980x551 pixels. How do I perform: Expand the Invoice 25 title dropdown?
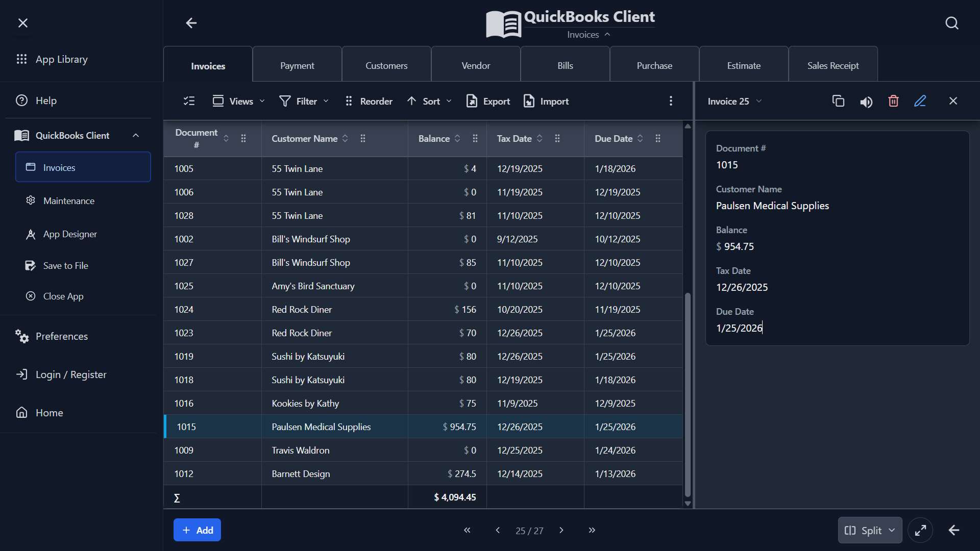(x=758, y=101)
